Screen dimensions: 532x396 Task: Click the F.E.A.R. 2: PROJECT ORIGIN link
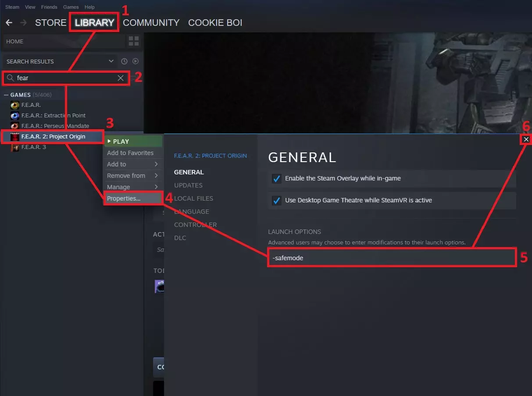point(211,156)
